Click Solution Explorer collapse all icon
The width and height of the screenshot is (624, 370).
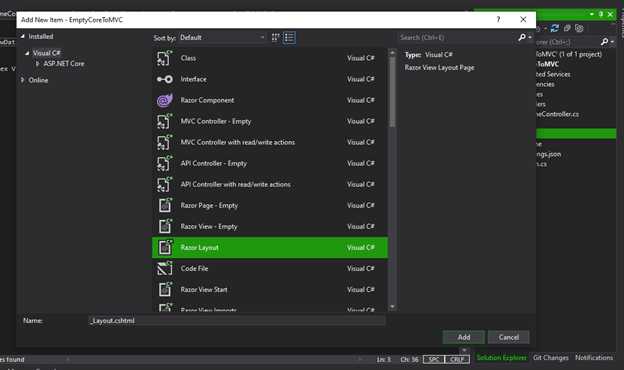[x=567, y=28]
